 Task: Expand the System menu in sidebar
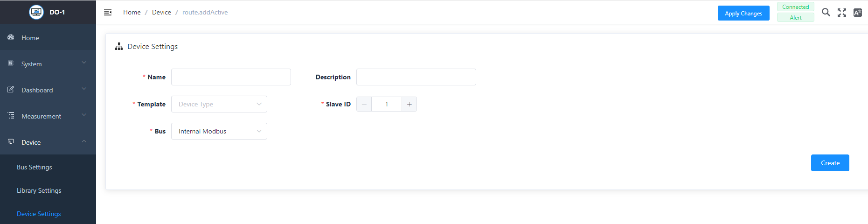click(x=48, y=63)
